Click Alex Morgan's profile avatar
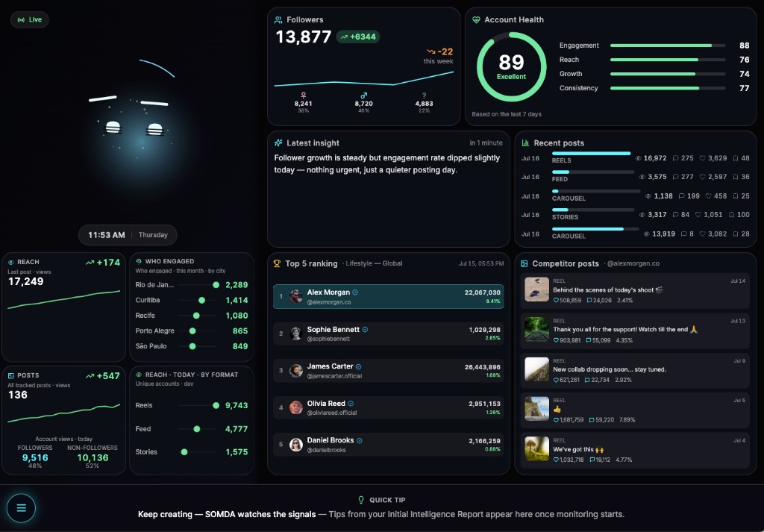This screenshot has height=532, width=764. pos(295,296)
